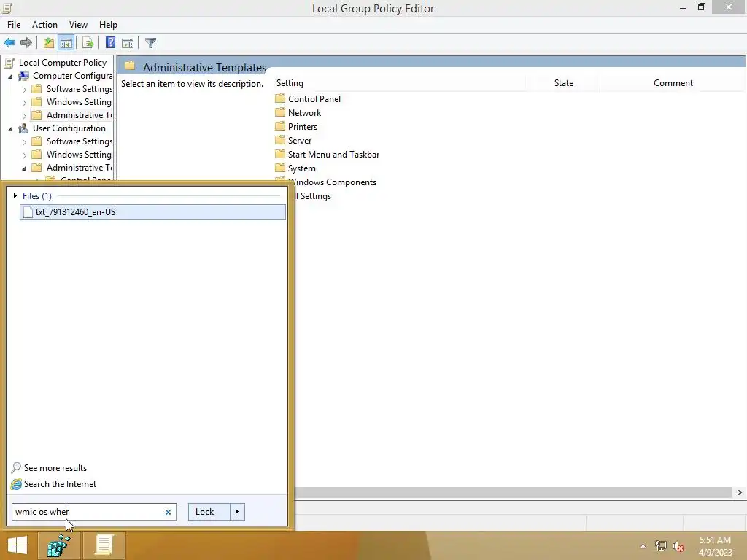Click the Export List toolbar icon
The height and width of the screenshot is (560, 747).
88,43
